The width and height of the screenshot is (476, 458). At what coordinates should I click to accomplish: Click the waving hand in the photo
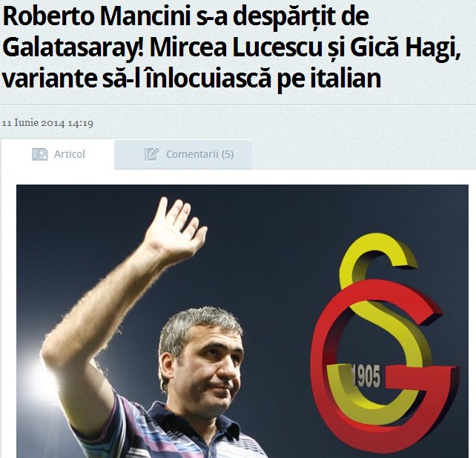pos(174,229)
